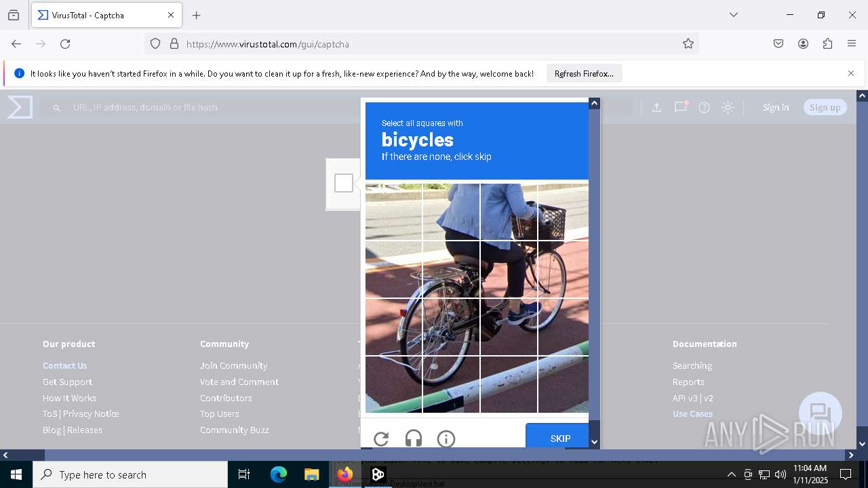Screen dimensions: 868x488
Task: Open captcha help info icon
Action: pos(446,439)
